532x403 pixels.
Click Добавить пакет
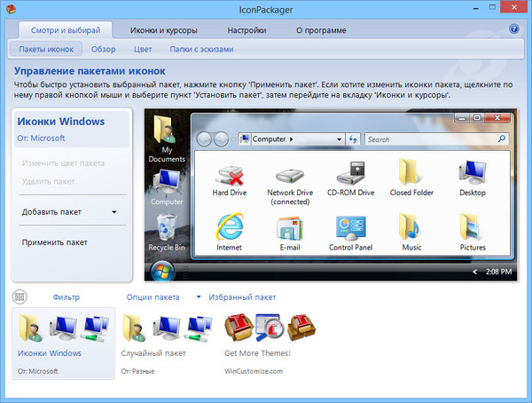[x=51, y=212]
